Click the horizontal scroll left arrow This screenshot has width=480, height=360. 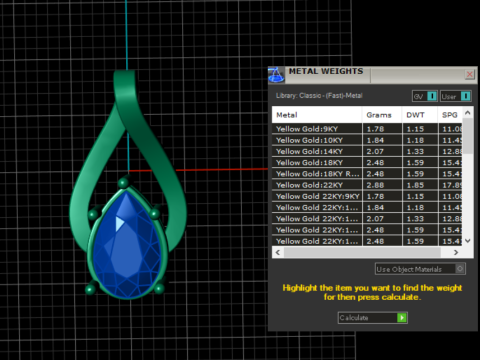(278, 253)
